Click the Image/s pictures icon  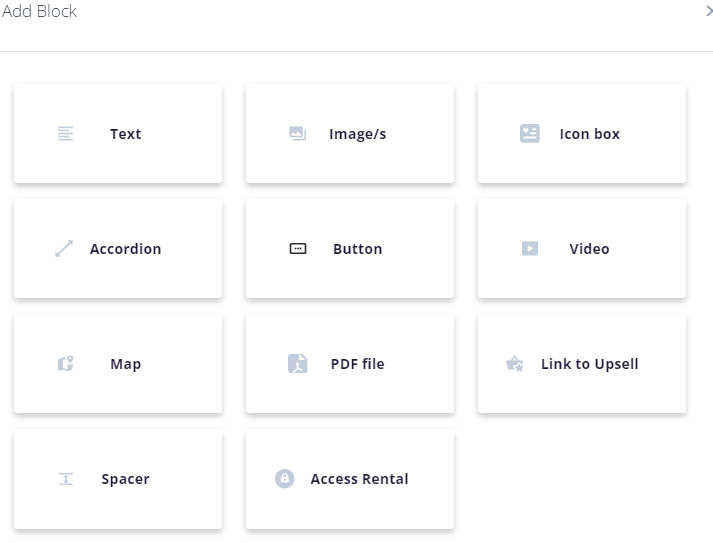coord(298,134)
